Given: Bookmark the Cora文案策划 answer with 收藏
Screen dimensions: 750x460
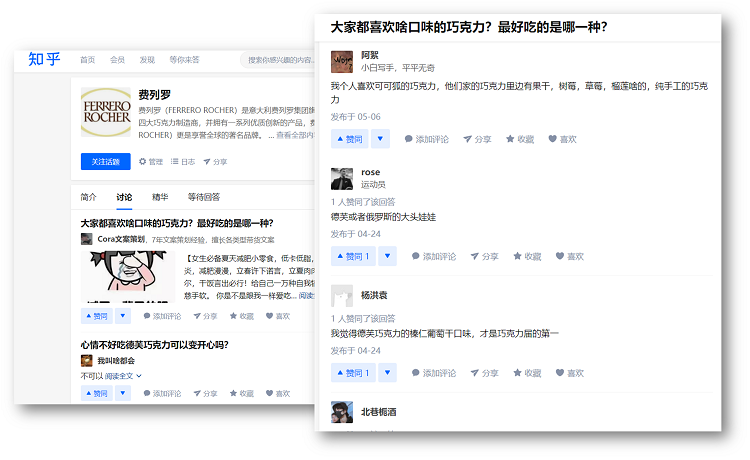Looking at the screenshot, I should [x=242, y=316].
